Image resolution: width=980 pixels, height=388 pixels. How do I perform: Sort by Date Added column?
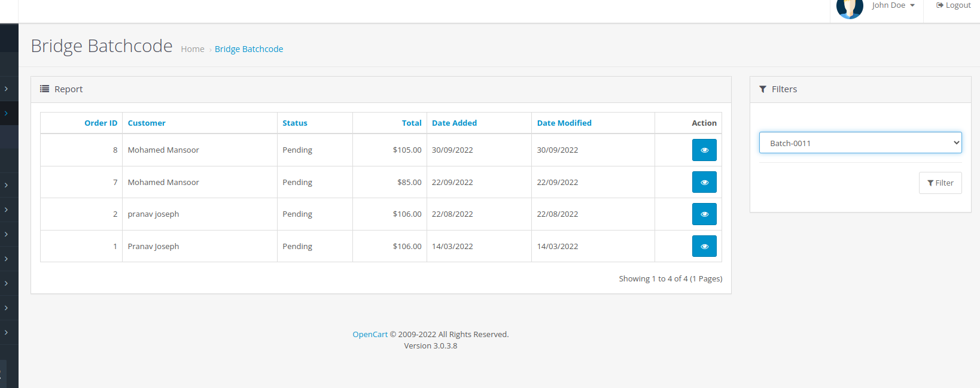(x=454, y=123)
